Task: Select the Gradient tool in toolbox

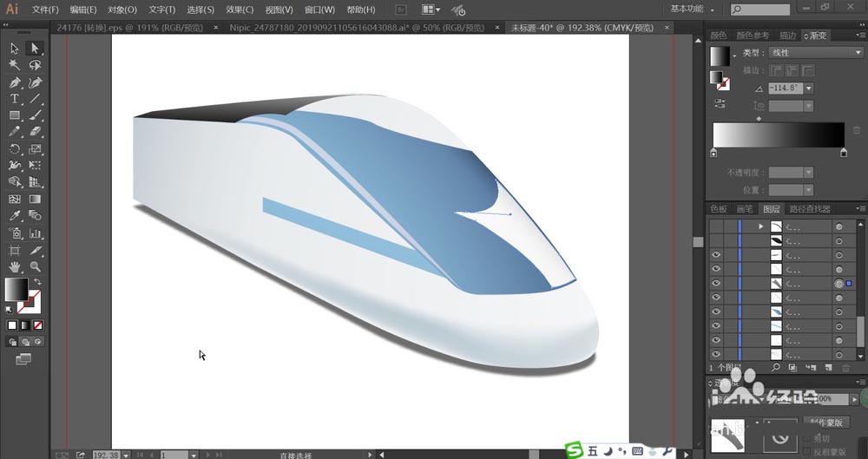Action: [x=35, y=200]
